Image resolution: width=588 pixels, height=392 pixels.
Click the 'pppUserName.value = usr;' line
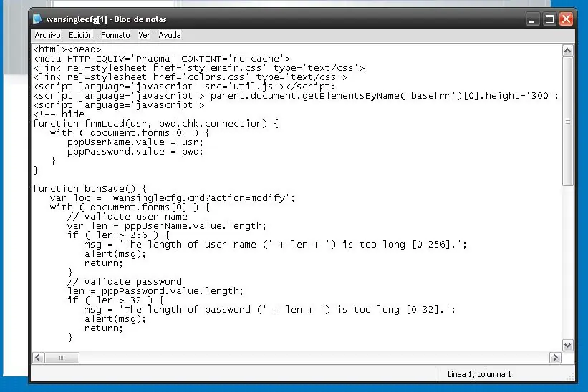pyautogui.click(x=135, y=142)
